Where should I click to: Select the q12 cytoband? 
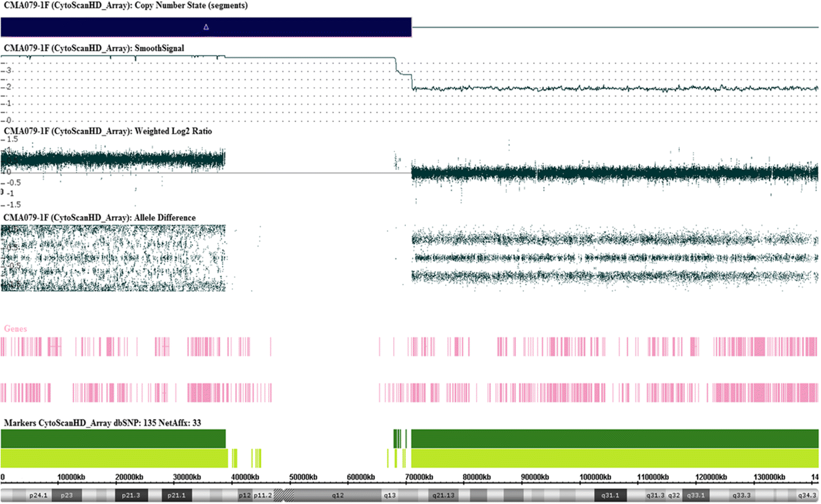pos(338,495)
